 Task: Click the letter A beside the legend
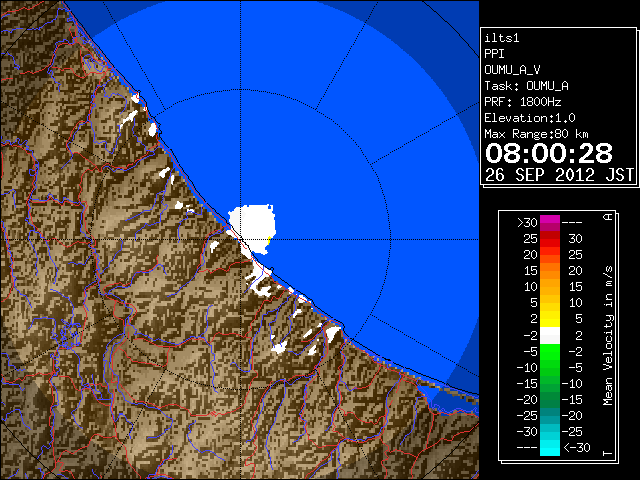[x=609, y=217]
